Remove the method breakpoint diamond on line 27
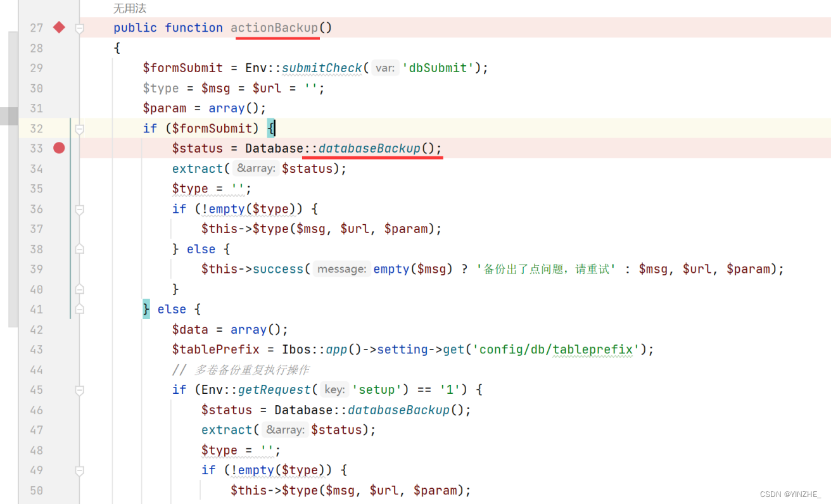831x504 pixels. coord(59,27)
